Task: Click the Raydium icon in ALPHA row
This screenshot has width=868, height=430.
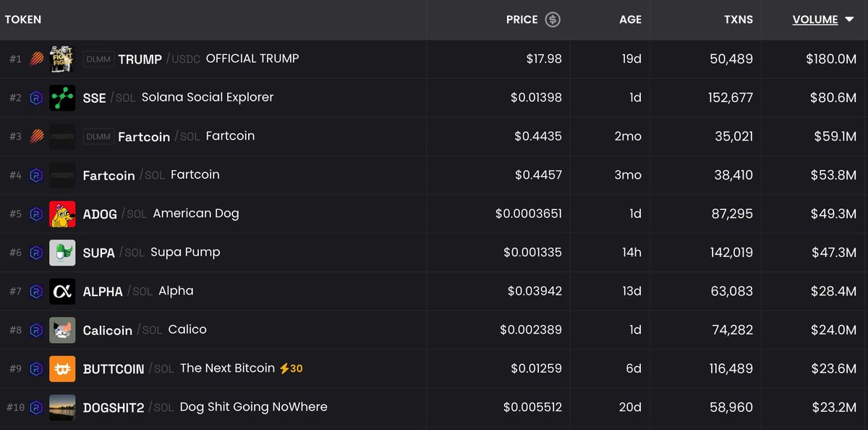Action: pyautogui.click(x=36, y=292)
